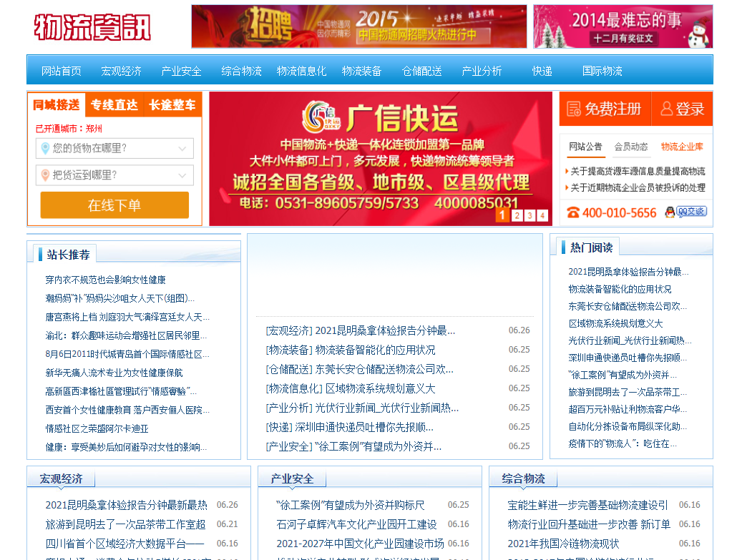
Task: Show carousel slide 1
Action: coord(502,215)
